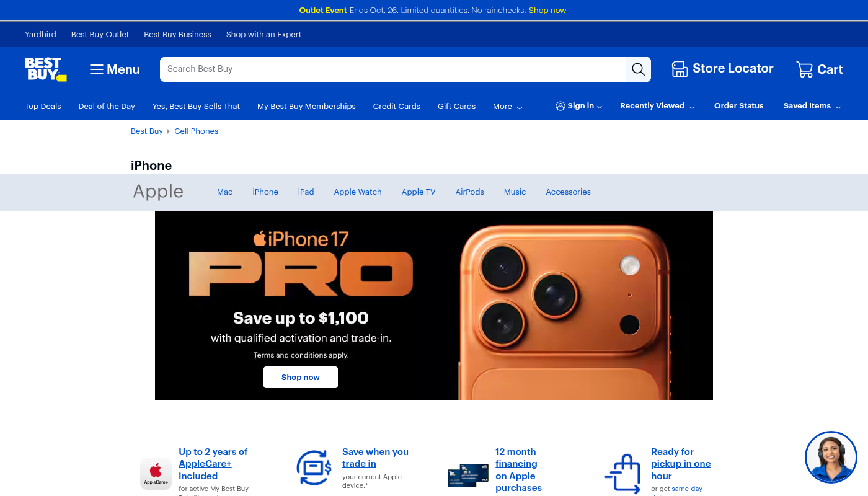The image size is (868, 496).
Task: Select the AirPods tab
Action: click(x=469, y=192)
